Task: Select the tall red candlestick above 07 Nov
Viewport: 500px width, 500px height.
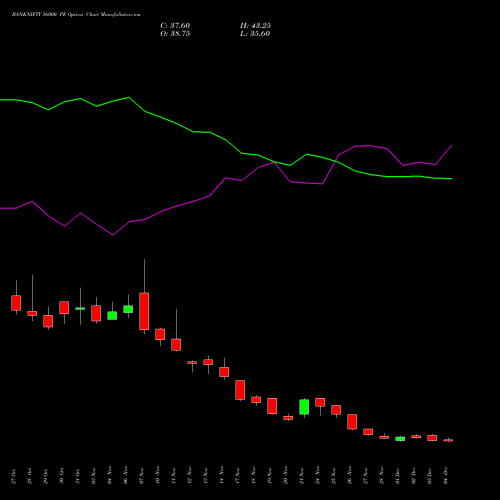Action: coord(144,311)
